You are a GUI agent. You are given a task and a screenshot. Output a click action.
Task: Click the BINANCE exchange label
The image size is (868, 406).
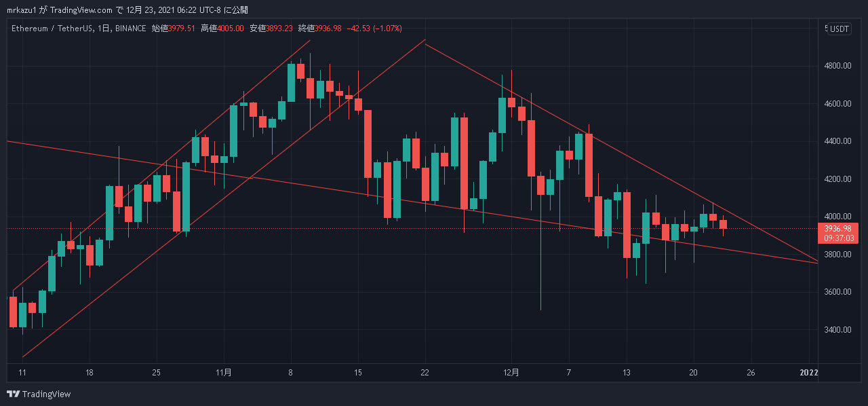pos(130,29)
